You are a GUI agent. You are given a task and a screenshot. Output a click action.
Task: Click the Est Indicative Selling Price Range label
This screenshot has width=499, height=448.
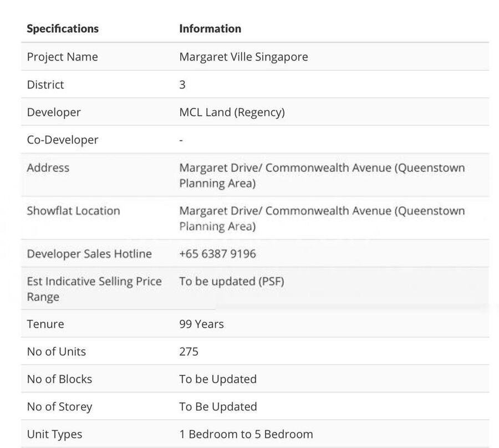coord(94,289)
